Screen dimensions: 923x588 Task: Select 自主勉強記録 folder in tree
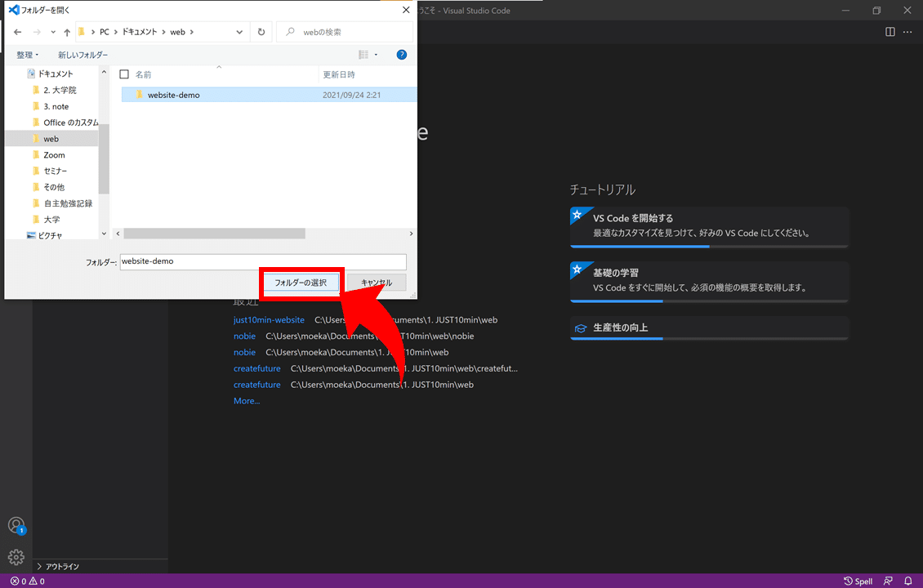(x=68, y=203)
